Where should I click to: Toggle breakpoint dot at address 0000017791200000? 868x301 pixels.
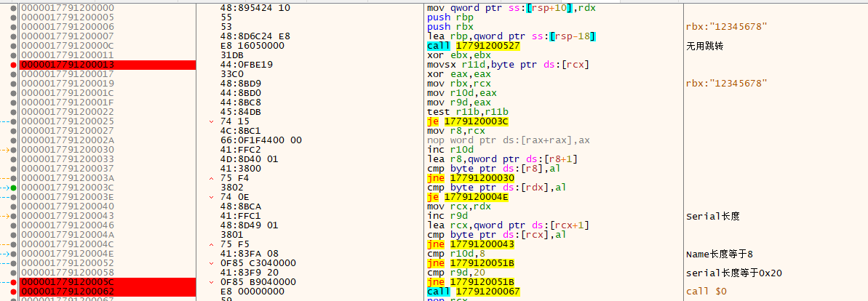coord(14,8)
